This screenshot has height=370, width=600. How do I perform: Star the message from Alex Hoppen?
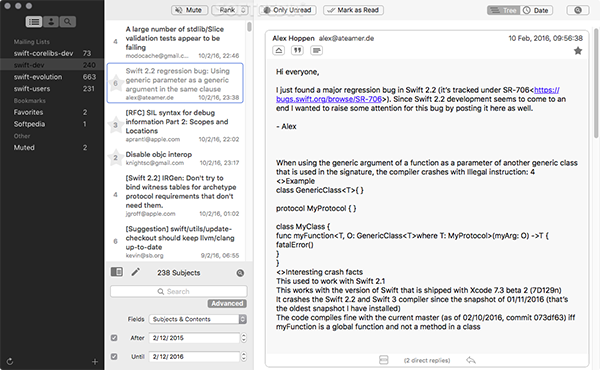[x=578, y=51]
